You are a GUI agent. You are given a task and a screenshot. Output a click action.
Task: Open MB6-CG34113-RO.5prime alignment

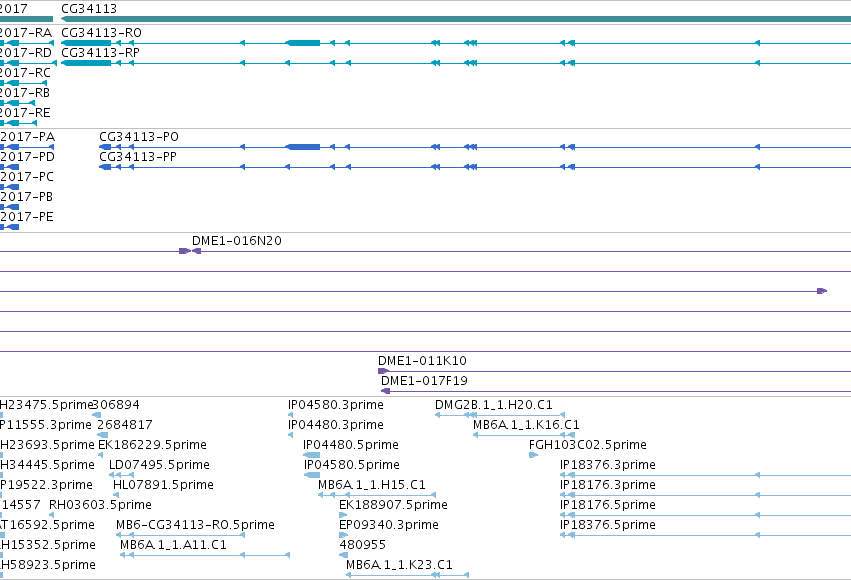pyautogui.click(x=195, y=525)
